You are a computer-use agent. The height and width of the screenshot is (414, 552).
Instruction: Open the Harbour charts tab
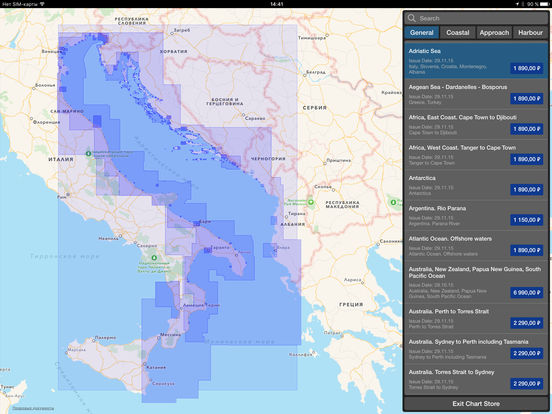coord(530,32)
